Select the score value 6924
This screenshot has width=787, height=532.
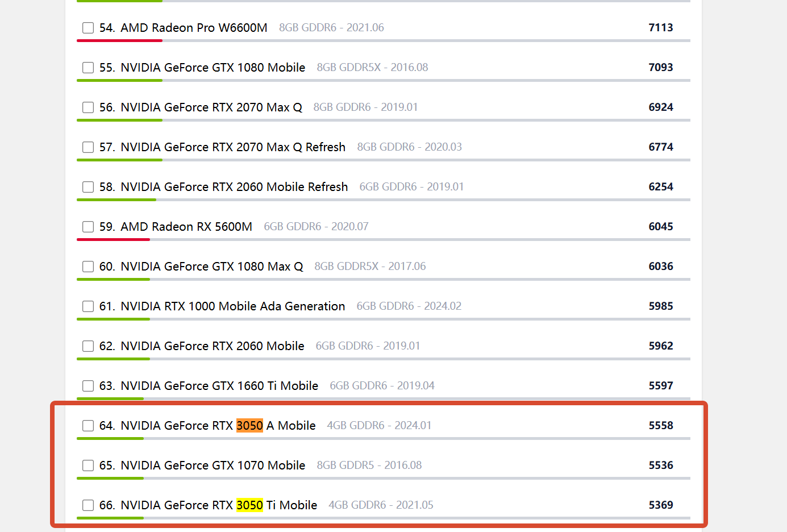click(x=661, y=107)
